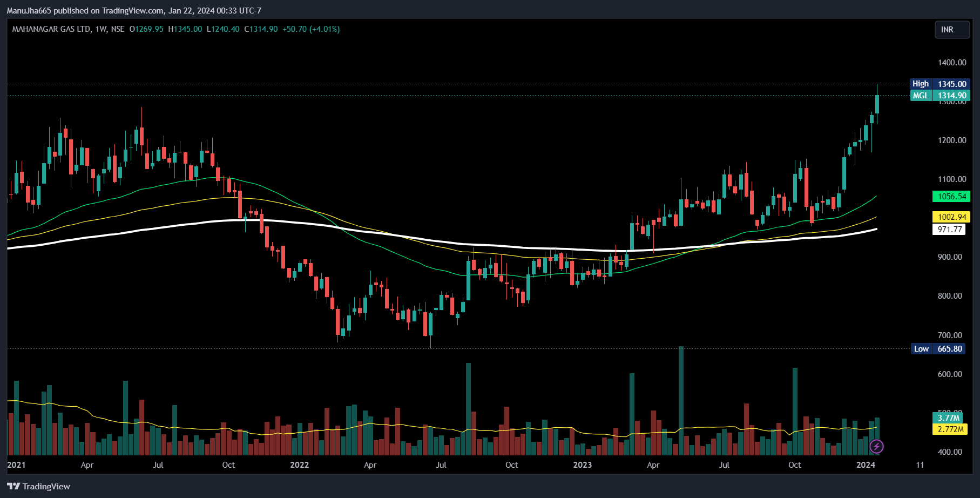Click the 1200.00 price axis label
The height and width of the screenshot is (498, 980).
952,140
